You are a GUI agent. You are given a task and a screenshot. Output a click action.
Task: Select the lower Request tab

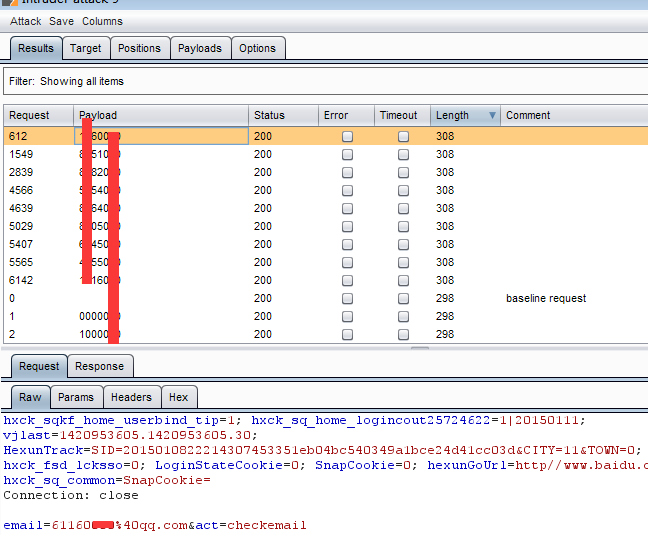39,366
